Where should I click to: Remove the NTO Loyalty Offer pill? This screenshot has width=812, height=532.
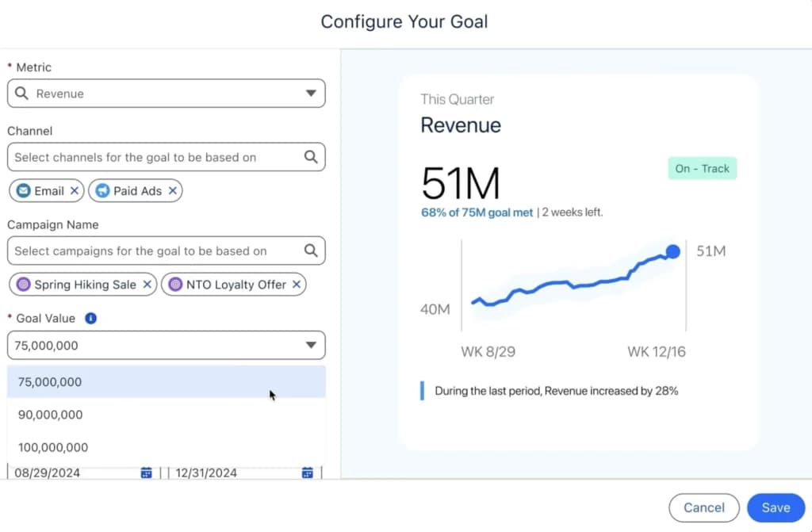(297, 285)
